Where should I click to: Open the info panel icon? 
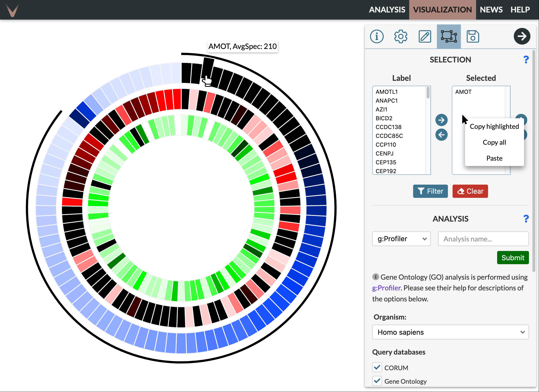click(377, 36)
